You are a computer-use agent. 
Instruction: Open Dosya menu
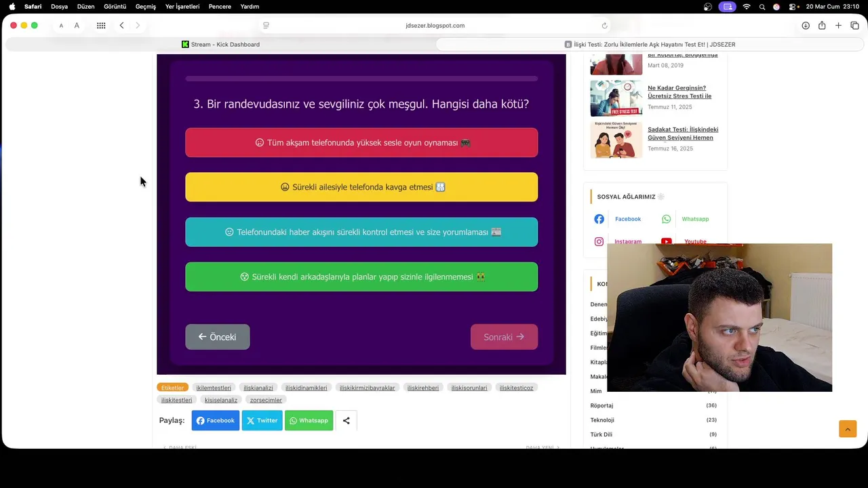pos(59,6)
